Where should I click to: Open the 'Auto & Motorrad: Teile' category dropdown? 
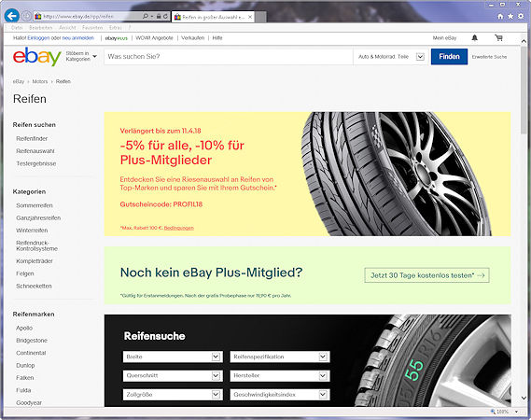tap(391, 57)
